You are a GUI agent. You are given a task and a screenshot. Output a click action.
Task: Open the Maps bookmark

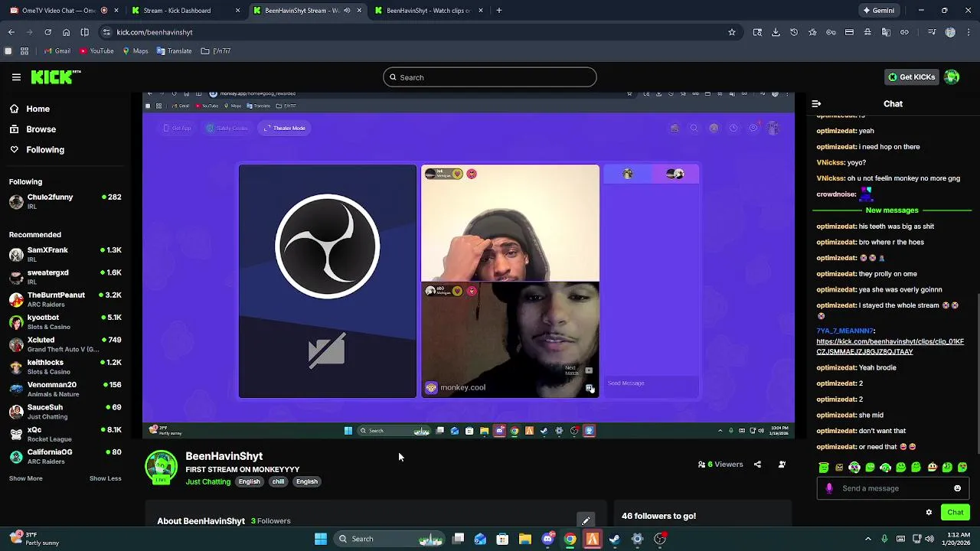pos(135,51)
